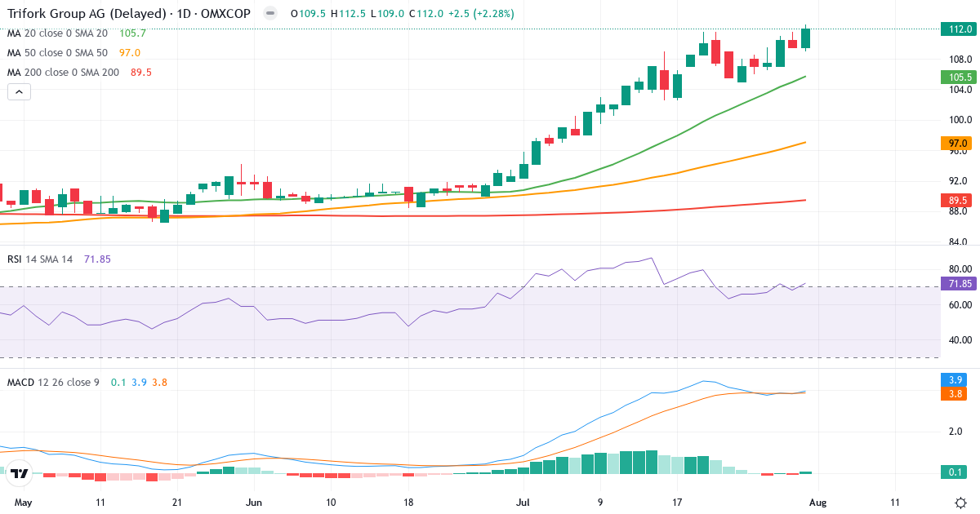Click the RSI value tag 71.85
This screenshot has height=514, width=980.
coord(958,284)
